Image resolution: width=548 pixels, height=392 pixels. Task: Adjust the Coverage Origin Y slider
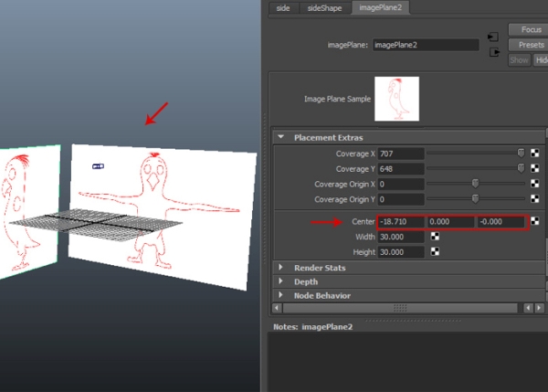coord(476,198)
